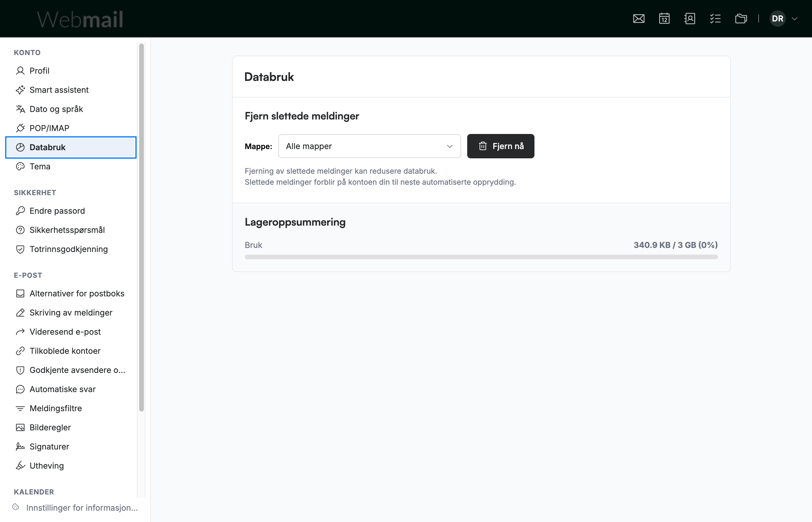The image size is (812, 522).
Task: Go to Signaturer settings
Action: 71,447
